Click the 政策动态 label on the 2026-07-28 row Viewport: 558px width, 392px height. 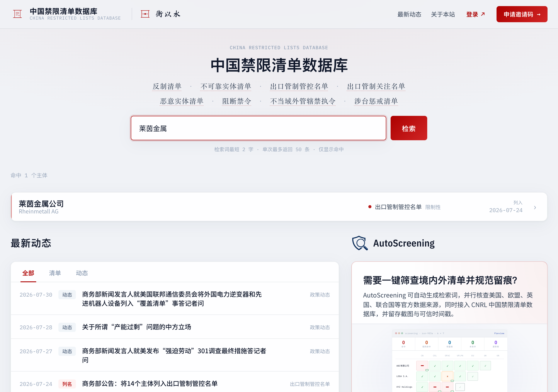tap(320, 327)
